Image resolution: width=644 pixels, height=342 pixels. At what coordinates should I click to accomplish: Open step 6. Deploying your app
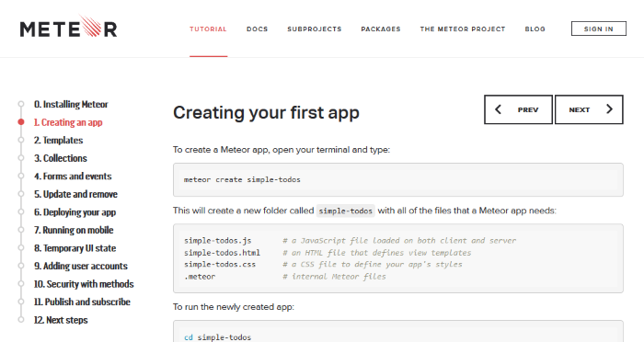click(75, 212)
